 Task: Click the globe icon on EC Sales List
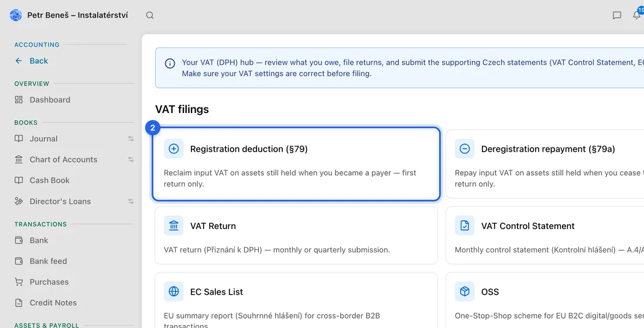pos(174,292)
